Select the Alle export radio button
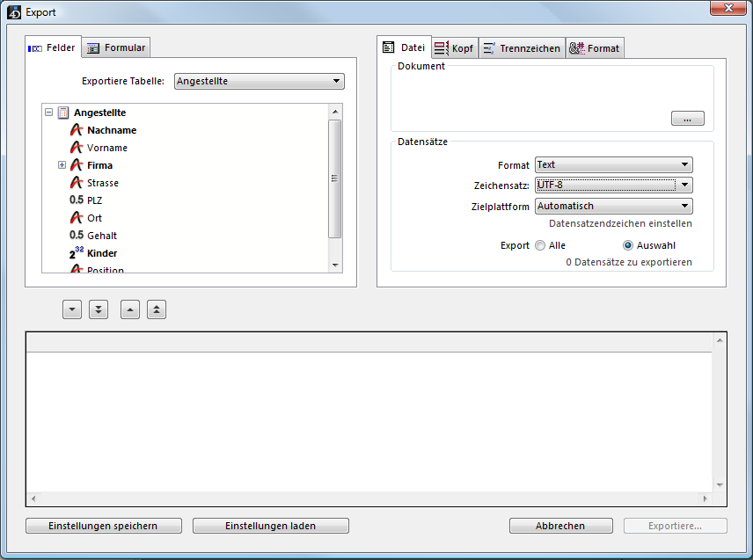753x560 pixels. (x=540, y=246)
